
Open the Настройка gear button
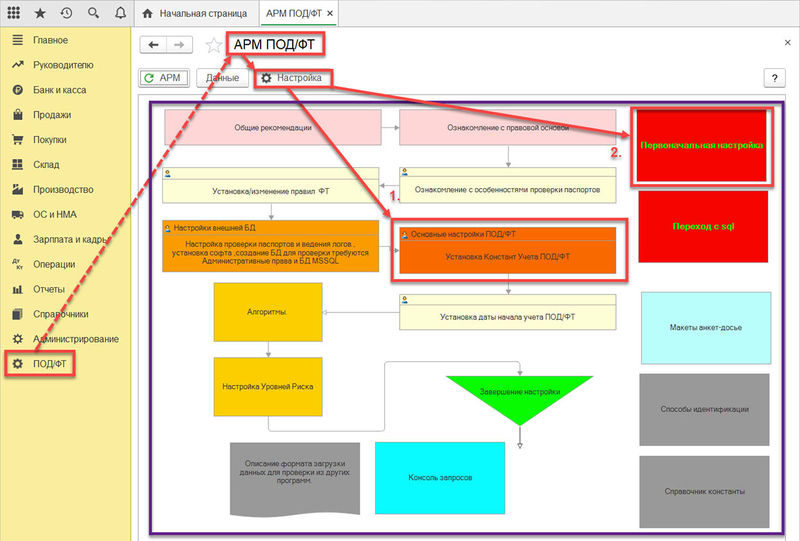pos(291,77)
